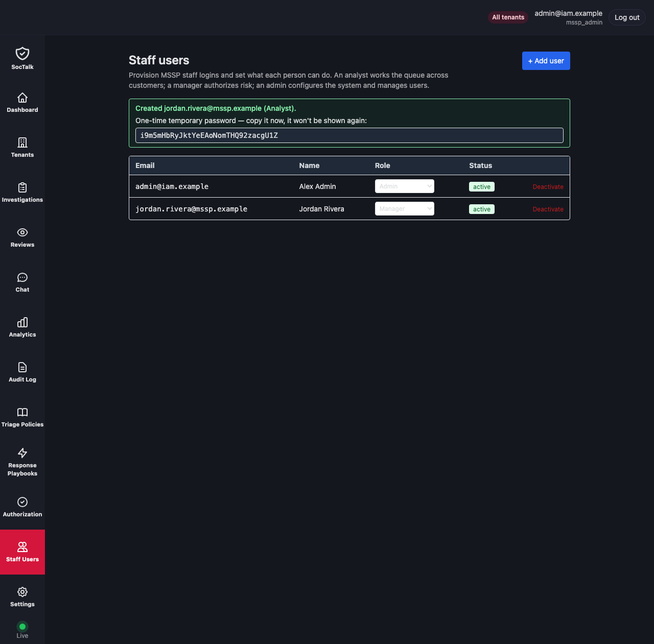
Task: Click the active badge for Jordan Rivera
Action: click(x=482, y=209)
